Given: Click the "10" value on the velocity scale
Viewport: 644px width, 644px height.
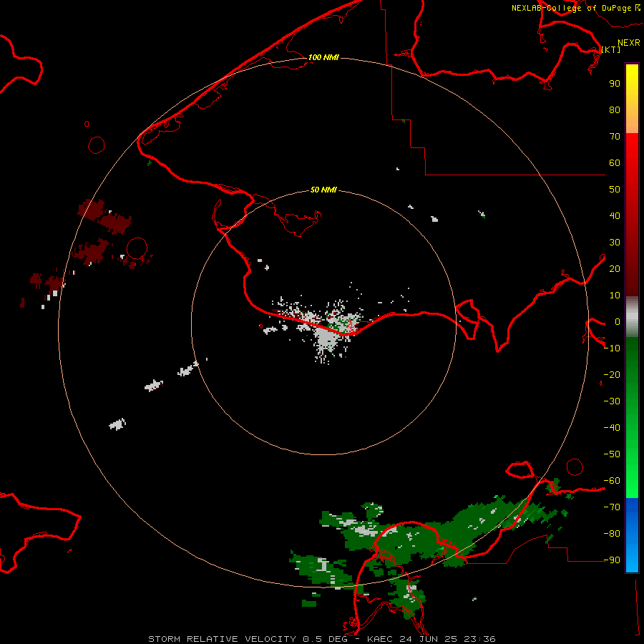Looking at the screenshot, I should (x=615, y=296).
